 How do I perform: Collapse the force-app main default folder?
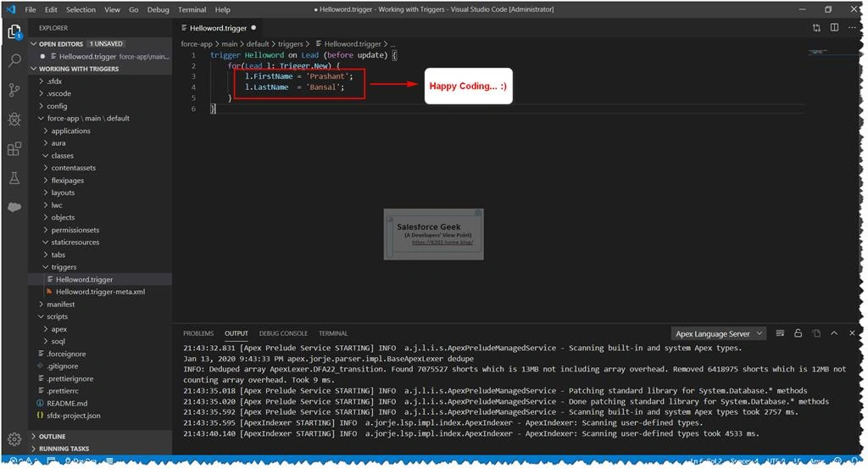point(100,119)
